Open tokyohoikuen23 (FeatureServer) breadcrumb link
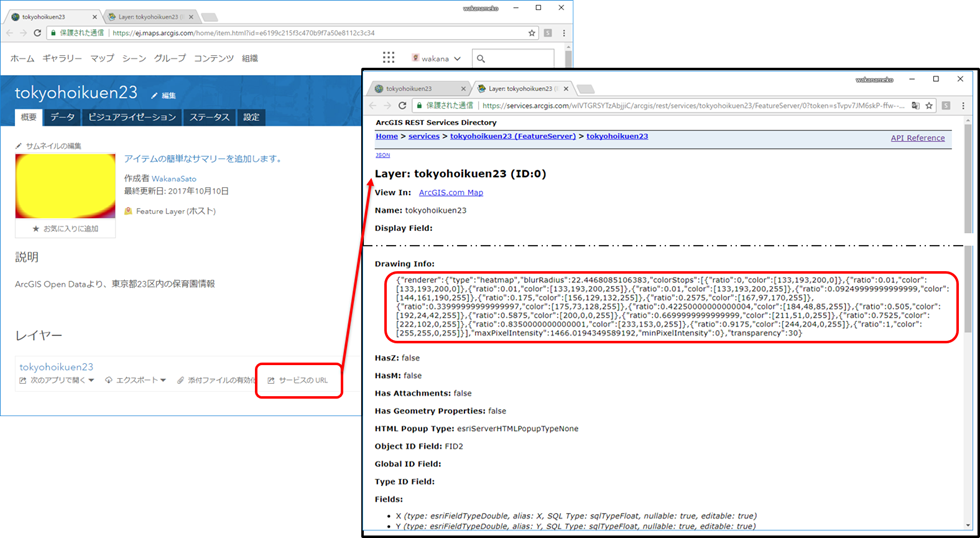 (512, 136)
